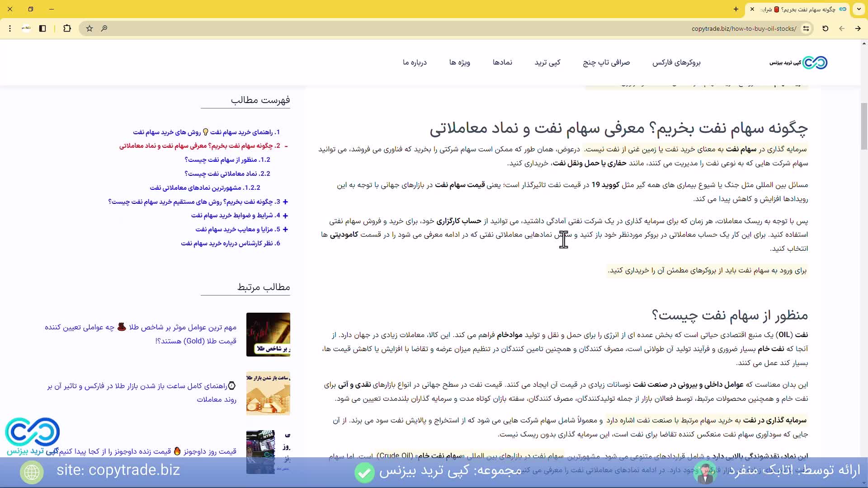Open the Chrome three-dot menu
The height and width of the screenshot is (488, 868).
(10, 28)
